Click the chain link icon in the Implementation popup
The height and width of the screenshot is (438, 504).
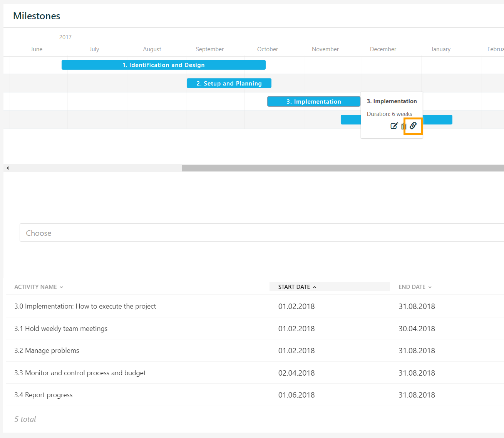coord(413,126)
